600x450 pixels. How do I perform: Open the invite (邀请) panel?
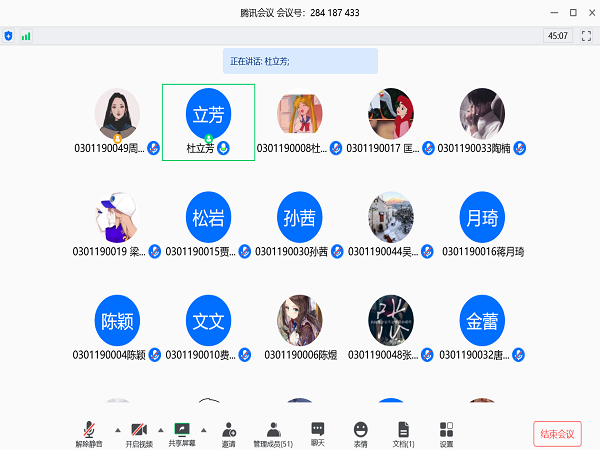tap(229, 428)
